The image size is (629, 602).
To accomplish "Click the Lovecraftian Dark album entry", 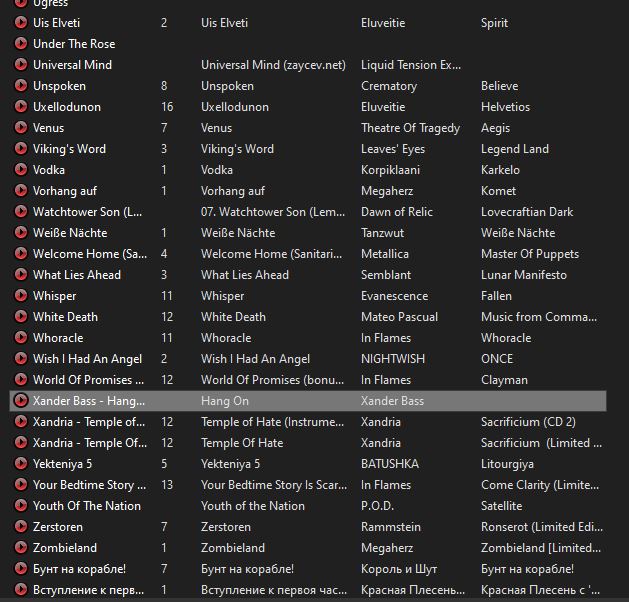I will (x=527, y=212).
